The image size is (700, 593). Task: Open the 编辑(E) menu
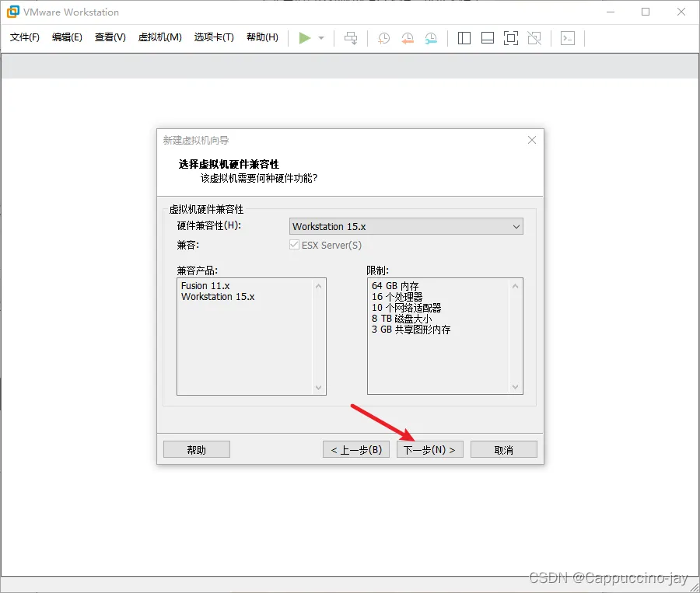(67, 37)
